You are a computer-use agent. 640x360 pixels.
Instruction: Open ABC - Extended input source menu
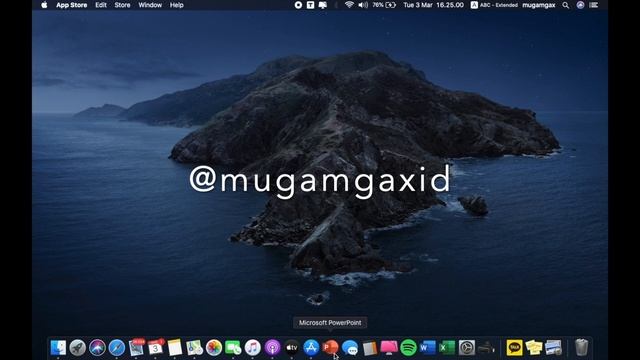(x=494, y=5)
